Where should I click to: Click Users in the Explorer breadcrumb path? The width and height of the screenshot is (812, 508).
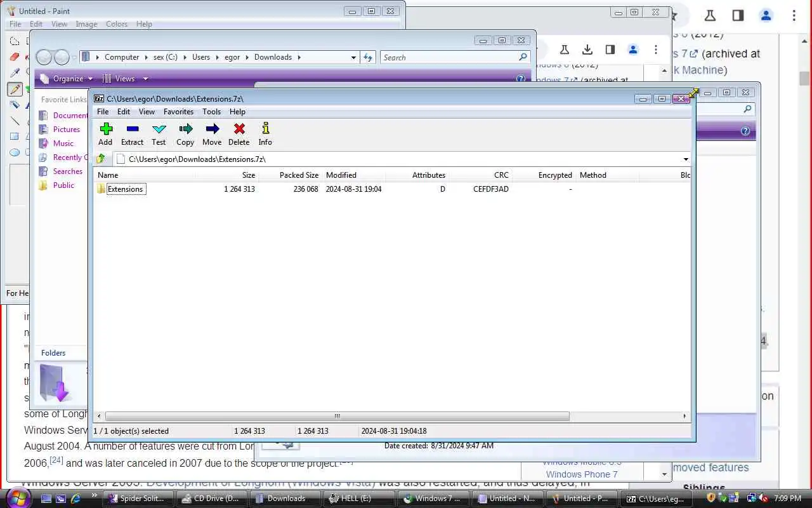(x=201, y=57)
